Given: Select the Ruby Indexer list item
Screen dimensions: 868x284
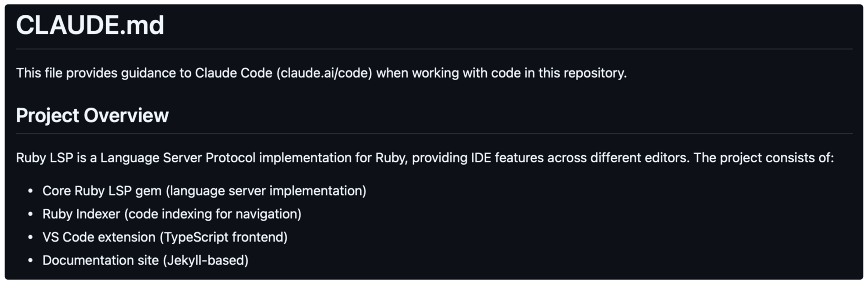Looking at the screenshot, I should [172, 214].
